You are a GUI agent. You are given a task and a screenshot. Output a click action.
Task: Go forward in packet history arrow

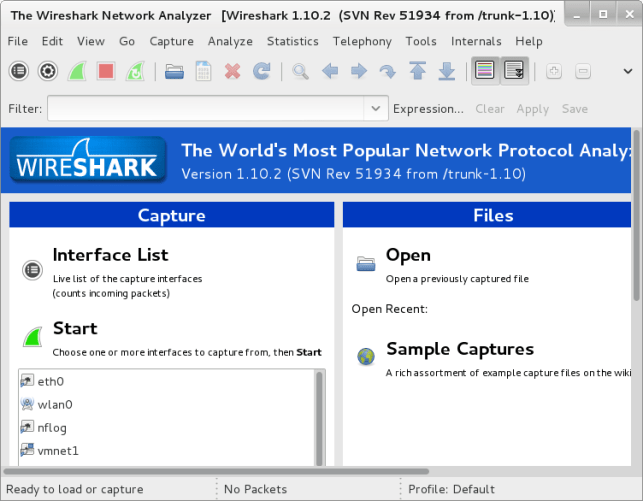[x=359, y=71]
